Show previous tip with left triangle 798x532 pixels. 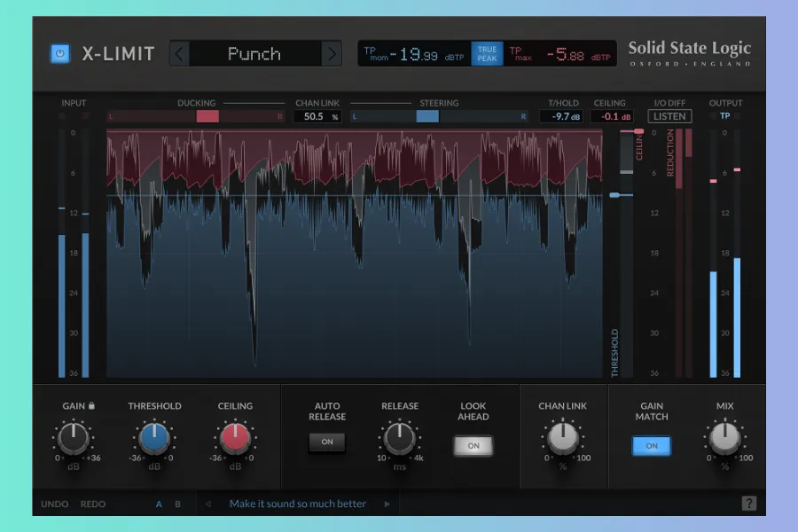pyautogui.click(x=208, y=505)
